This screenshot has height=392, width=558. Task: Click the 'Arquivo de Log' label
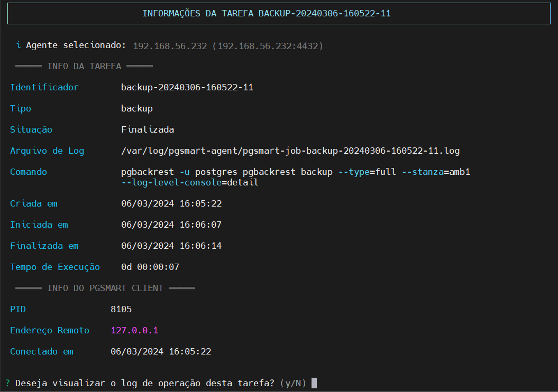(x=47, y=151)
